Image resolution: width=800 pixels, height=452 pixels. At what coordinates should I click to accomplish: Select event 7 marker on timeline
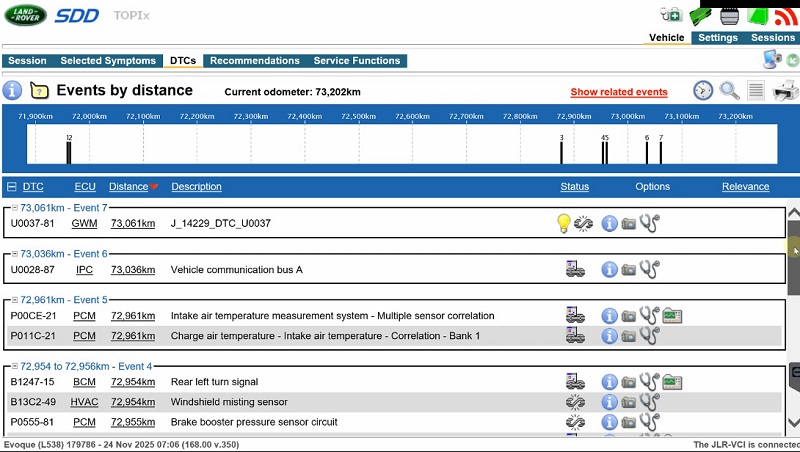(661, 149)
